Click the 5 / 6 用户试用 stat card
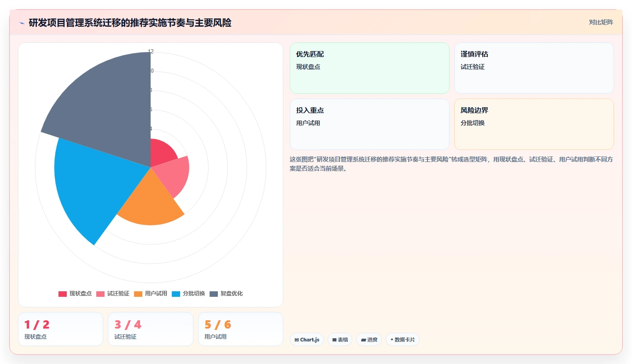 [240, 329]
